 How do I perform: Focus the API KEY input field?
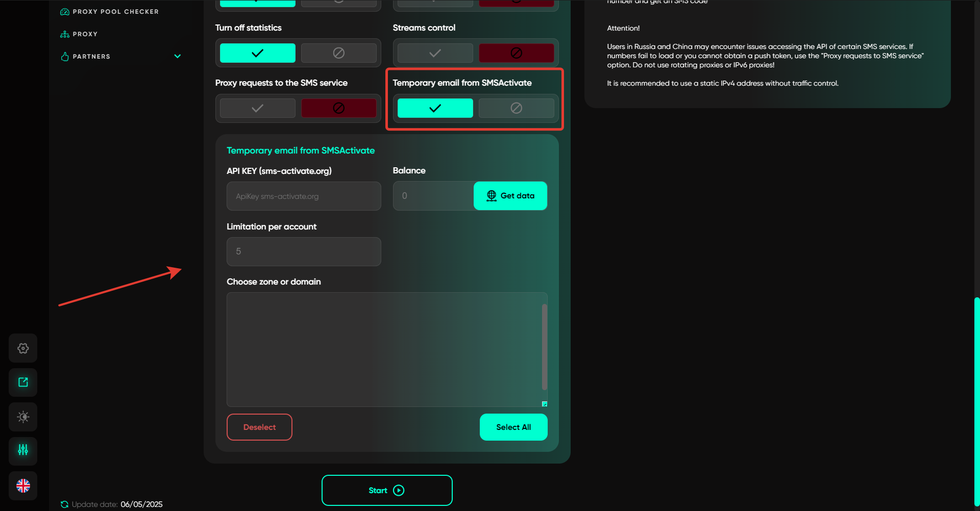point(304,196)
